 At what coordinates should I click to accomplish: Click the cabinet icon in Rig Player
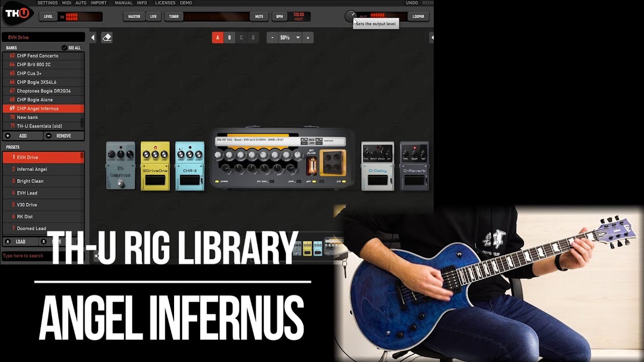point(333,163)
